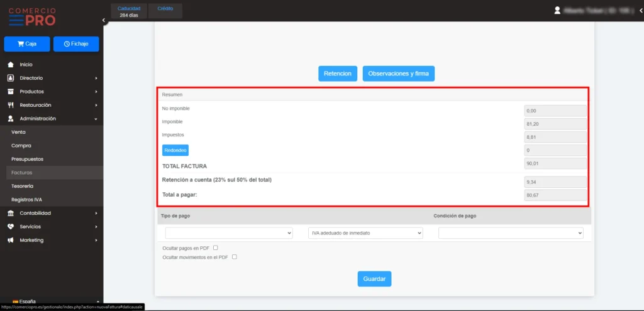Check Ocultar pagos en PDF
644x311 pixels.
tap(216, 248)
